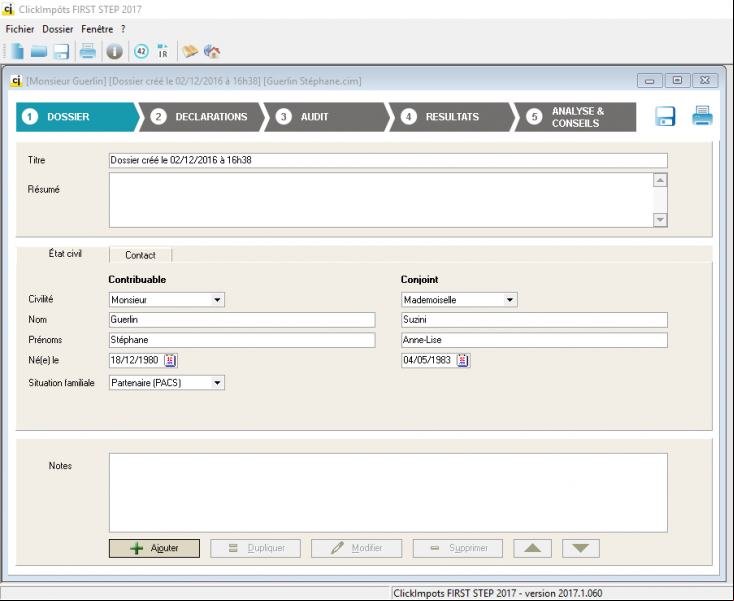Click the dossier window's cj icon
Viewport: 734px width, 601px height.
pyautogui.click(x=16, y=81)
